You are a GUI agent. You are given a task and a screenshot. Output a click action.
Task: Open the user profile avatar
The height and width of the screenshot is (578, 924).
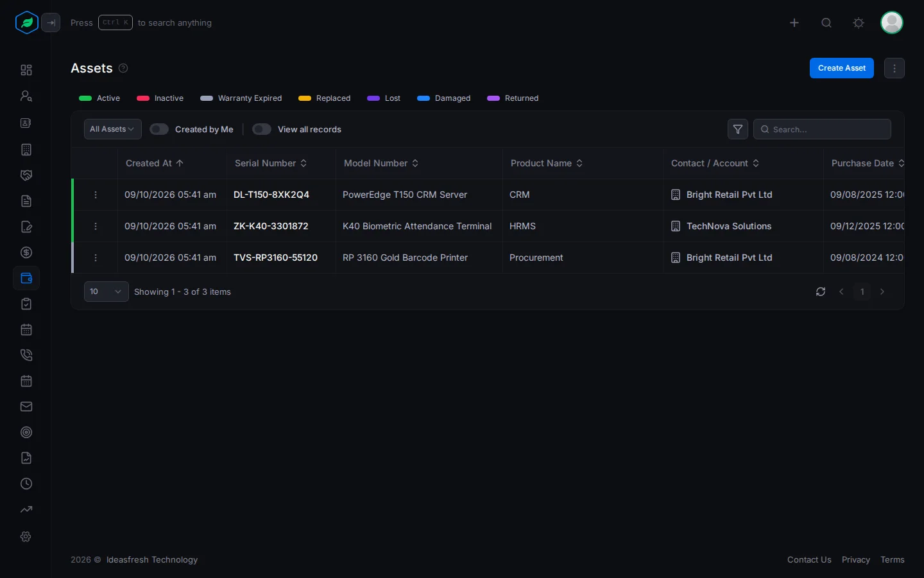pos(892,22)
